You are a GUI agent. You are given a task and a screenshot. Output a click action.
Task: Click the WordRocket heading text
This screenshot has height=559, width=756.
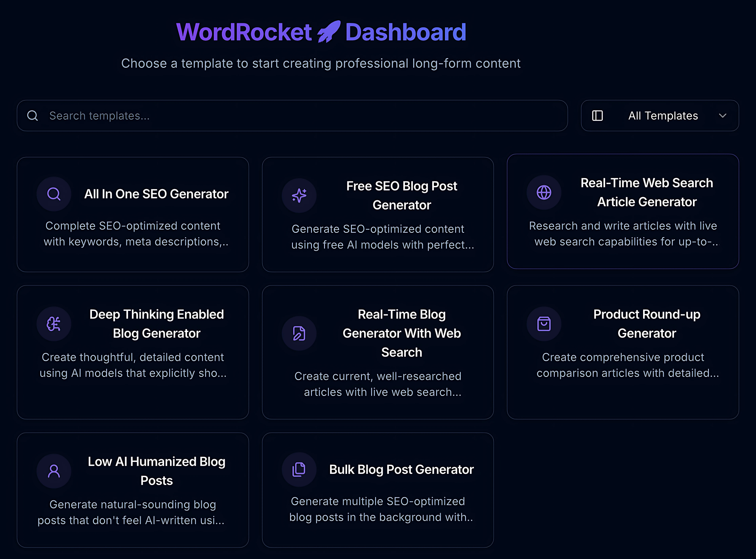pos(244,32)
